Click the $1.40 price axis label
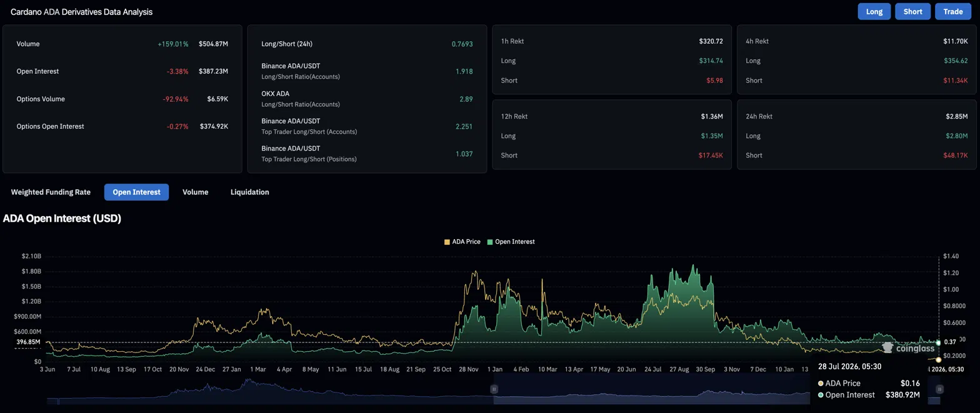Viewport: 980px width, 413px height. [951, 256]
